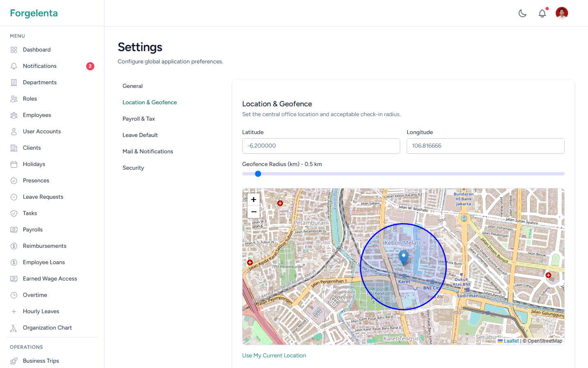
Task: Click the Earned Wage Access icon
Action: (x=14, y=279)
